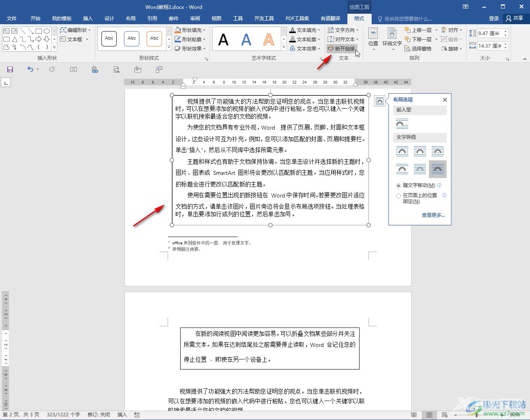Select the tight text wrapping icon
The image size is (530, 420).
[420, 151]
